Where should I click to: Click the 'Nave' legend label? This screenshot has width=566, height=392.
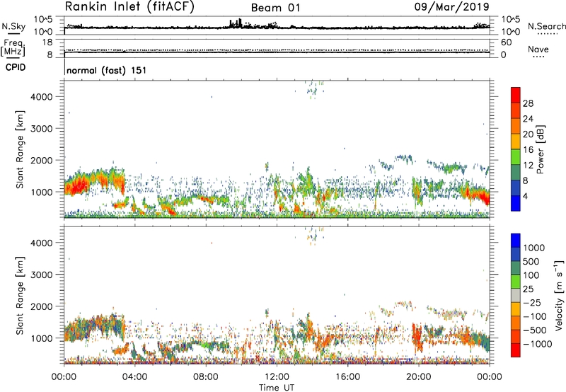538,49
